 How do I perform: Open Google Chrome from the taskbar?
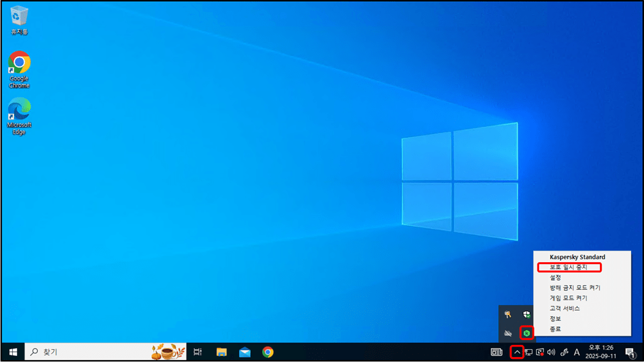tap(268, 352)
